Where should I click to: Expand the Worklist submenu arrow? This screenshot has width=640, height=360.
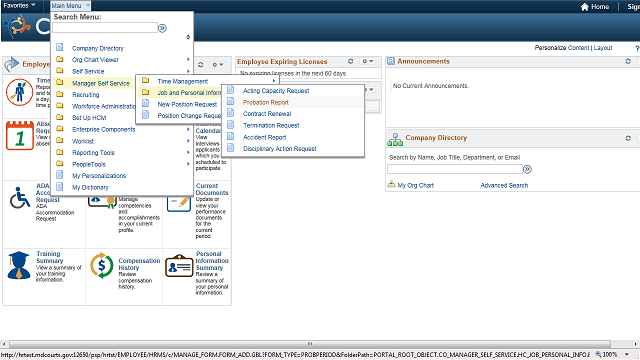point(188,141)
